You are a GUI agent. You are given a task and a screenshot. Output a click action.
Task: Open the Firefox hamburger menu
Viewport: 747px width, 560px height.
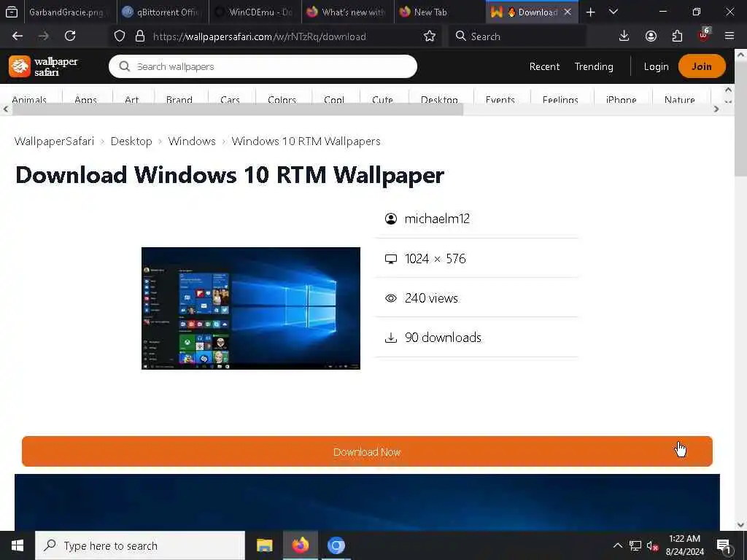729,36
